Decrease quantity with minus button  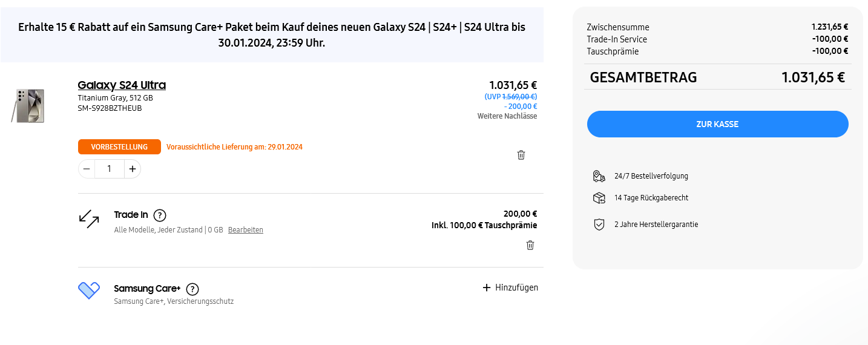click(x=87, y=169)
